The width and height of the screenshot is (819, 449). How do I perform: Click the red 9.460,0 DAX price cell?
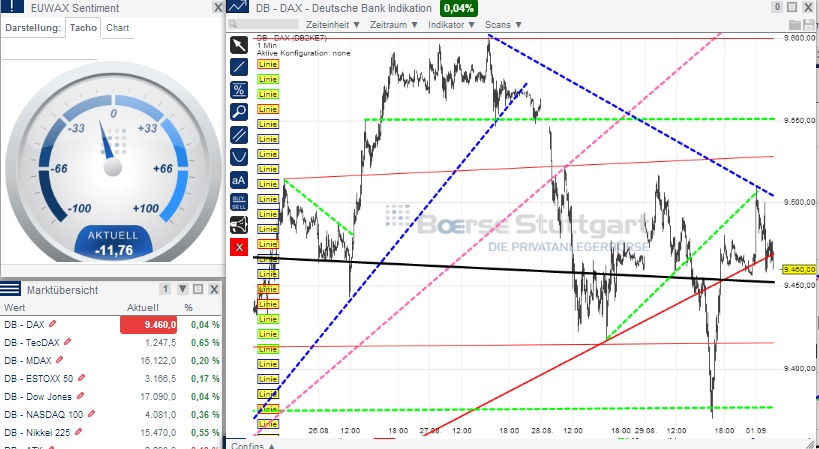click(x=148, y=325)
